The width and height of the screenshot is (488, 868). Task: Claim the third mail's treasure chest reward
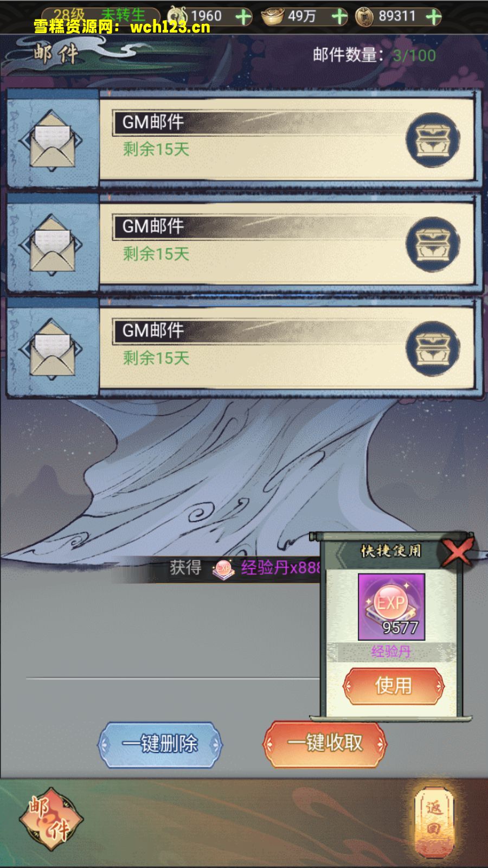tap(433, 348)
